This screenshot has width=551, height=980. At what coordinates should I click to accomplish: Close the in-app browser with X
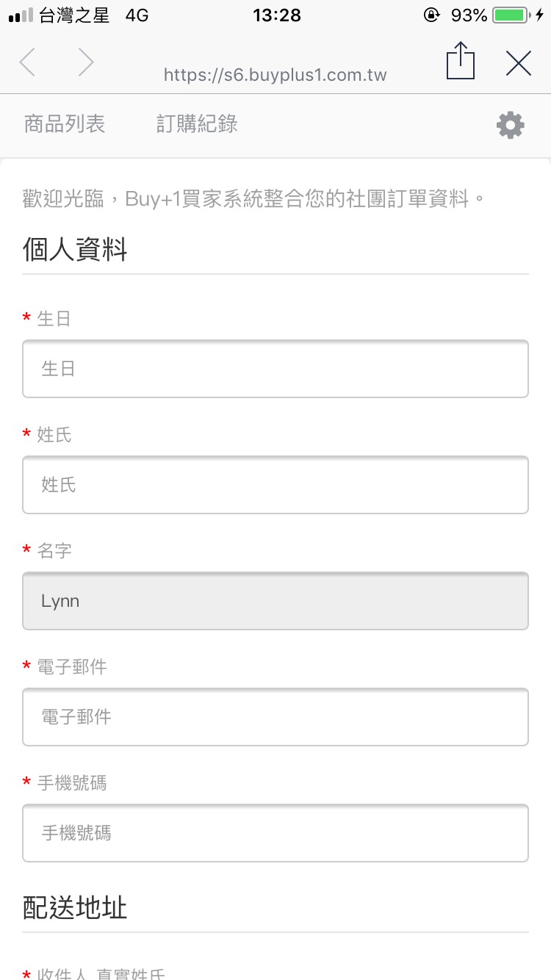[519, 64]
